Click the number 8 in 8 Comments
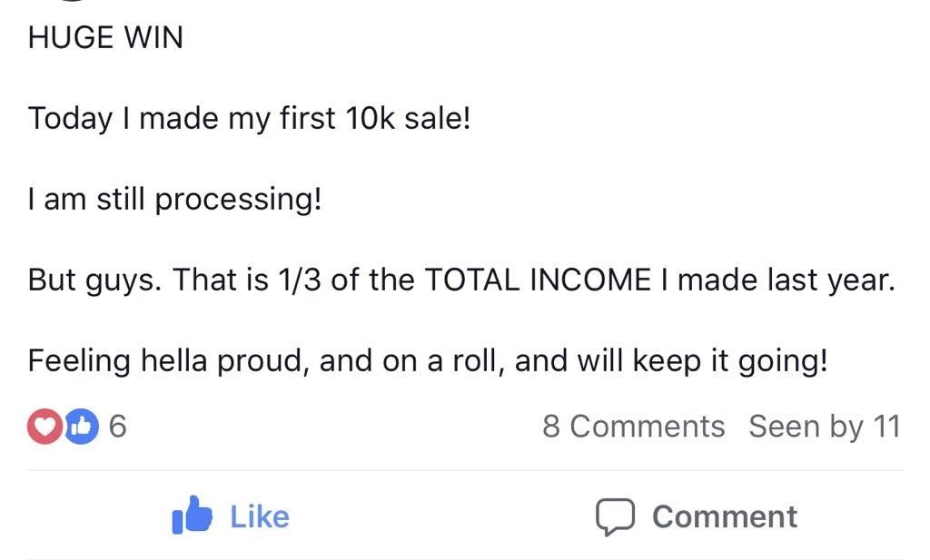The width and height of the screenshot is (930, 560). pyautogui.click(x=551, y=427)
